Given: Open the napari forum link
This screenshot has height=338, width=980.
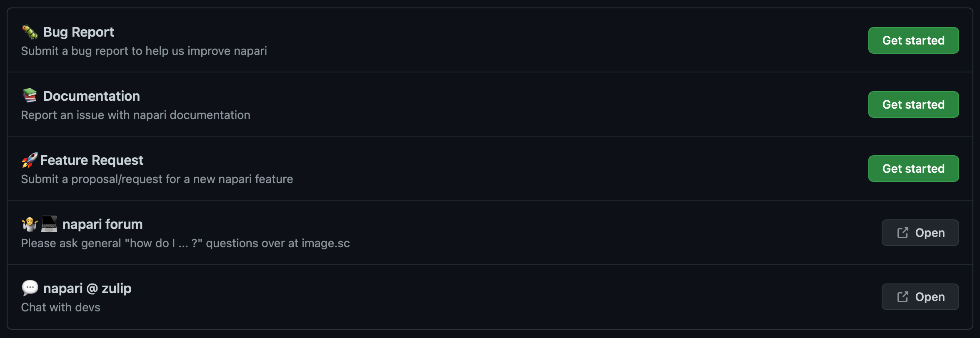Looking at the screenshot, I should click(920, 233).
